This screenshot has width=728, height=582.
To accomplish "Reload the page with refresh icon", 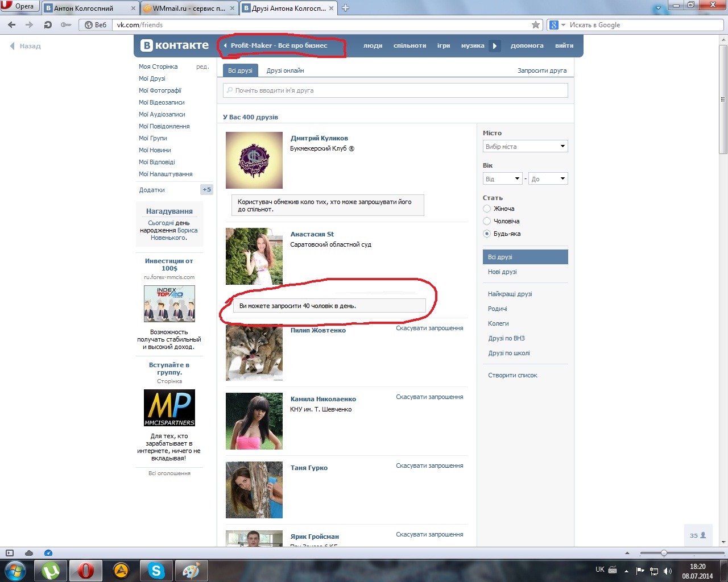I will click(48, 25).
